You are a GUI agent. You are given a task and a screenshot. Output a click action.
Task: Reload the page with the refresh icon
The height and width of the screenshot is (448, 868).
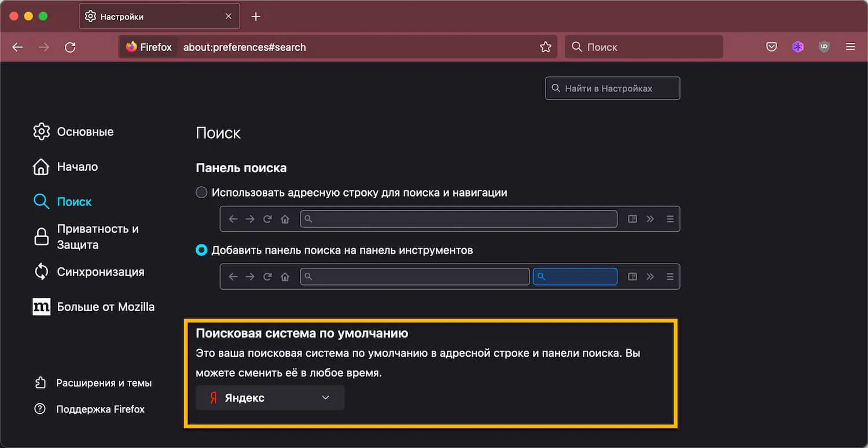70,47
